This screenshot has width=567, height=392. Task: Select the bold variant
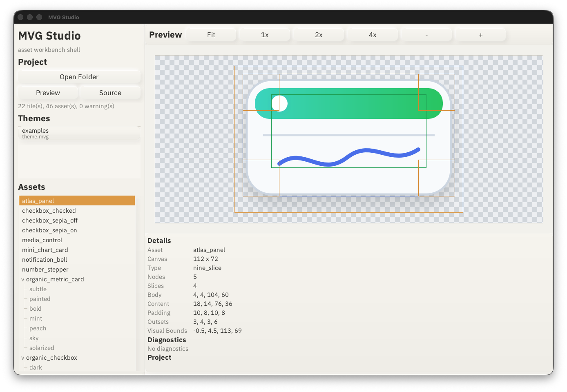36,309
